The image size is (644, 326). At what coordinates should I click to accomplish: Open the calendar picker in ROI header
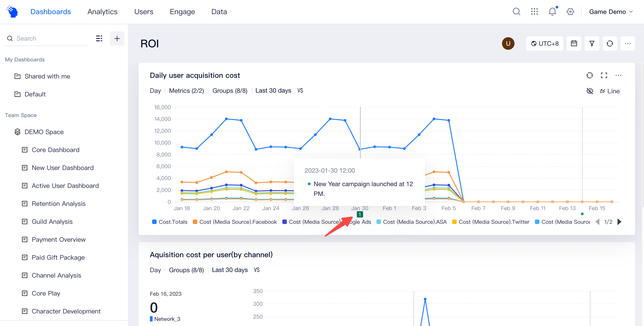[x=574, y=43]
